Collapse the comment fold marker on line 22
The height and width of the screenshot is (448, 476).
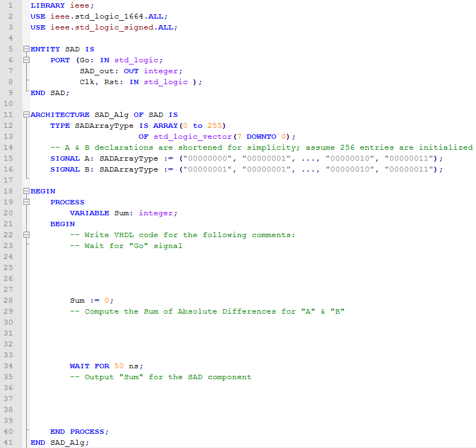pos(26,235)
